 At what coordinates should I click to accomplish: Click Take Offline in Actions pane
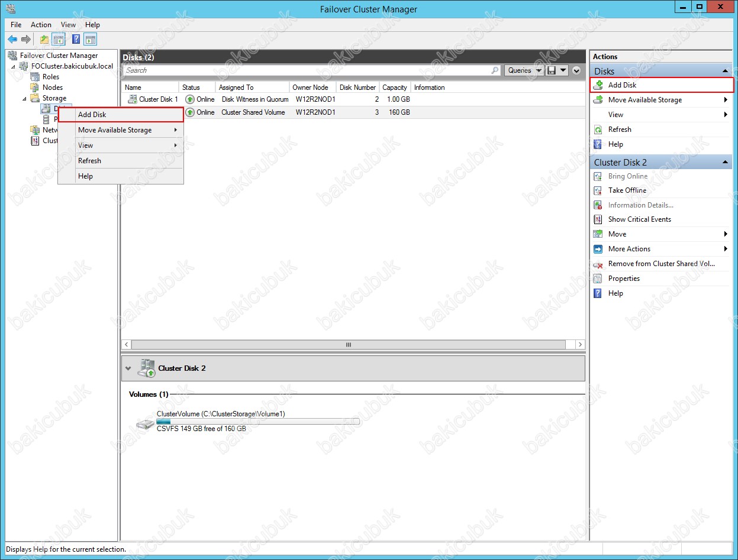tap(627, 190)
